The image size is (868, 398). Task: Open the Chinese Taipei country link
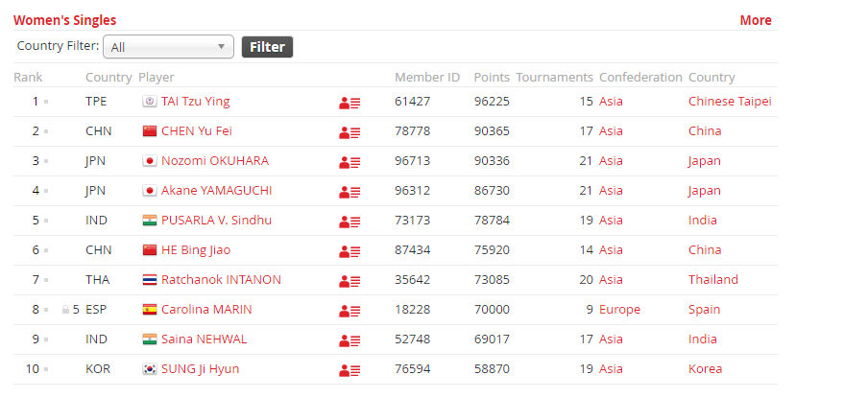click(x=730, y=101)
